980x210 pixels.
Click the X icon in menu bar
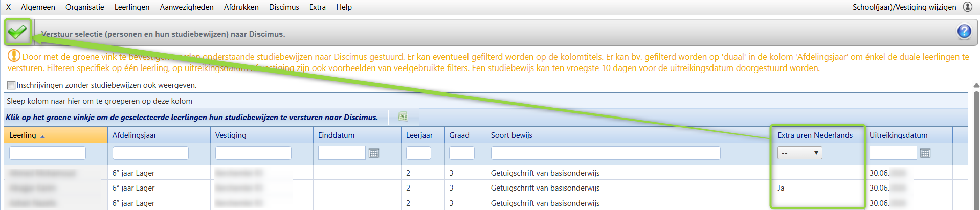click(8, 7)
